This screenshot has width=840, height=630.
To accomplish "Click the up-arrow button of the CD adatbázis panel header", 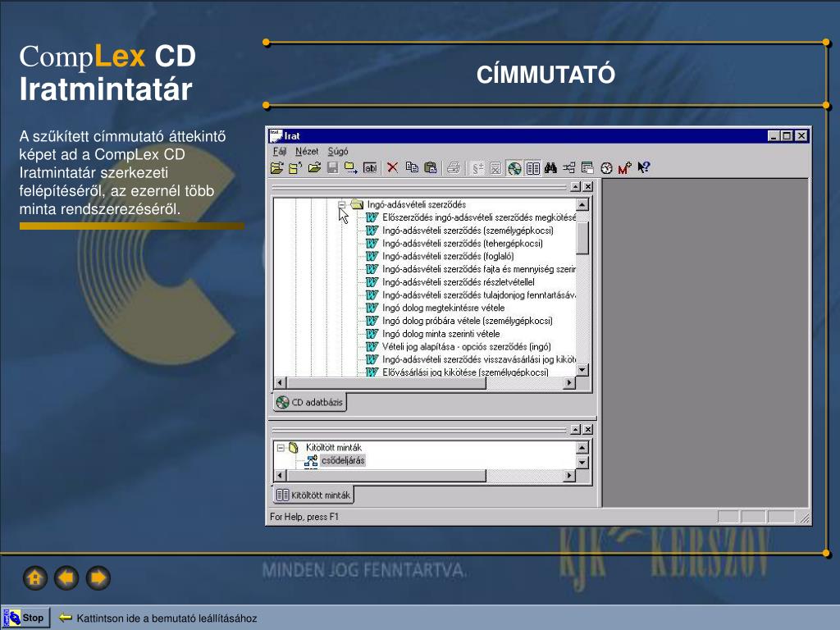I will [x=575, y=186].
